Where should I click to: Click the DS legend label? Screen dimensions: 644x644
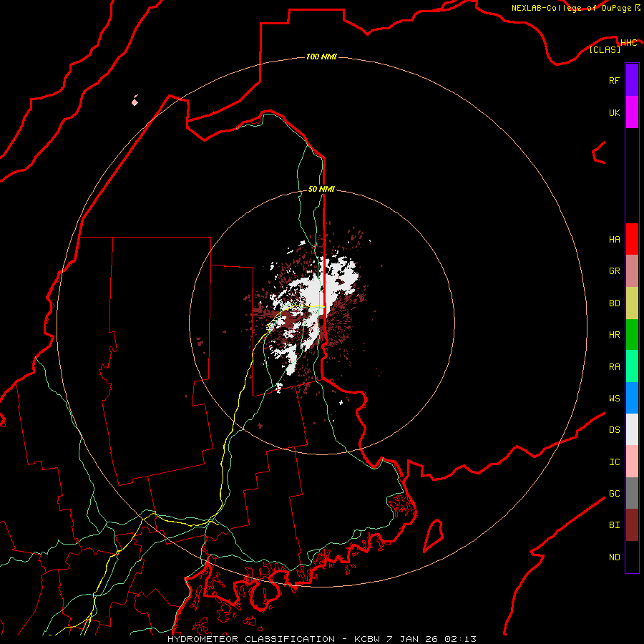pyautogui.click(x=614, y=430)
